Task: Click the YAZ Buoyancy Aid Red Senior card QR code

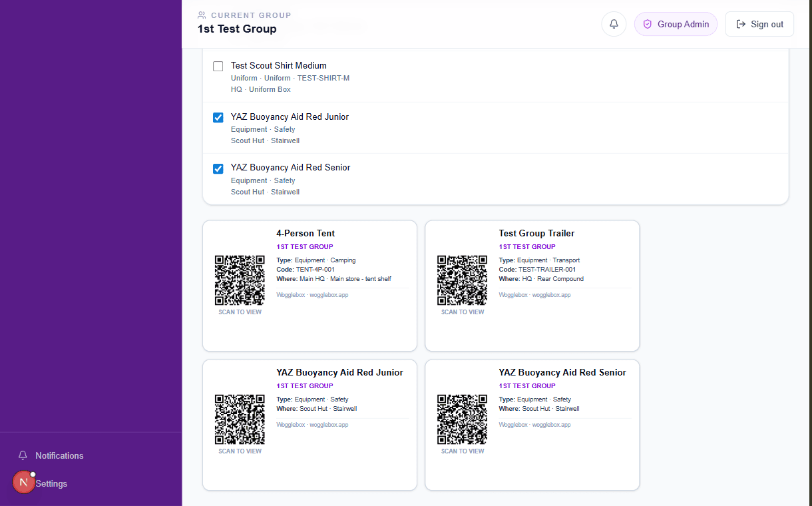Action: (x=462, y=419)
